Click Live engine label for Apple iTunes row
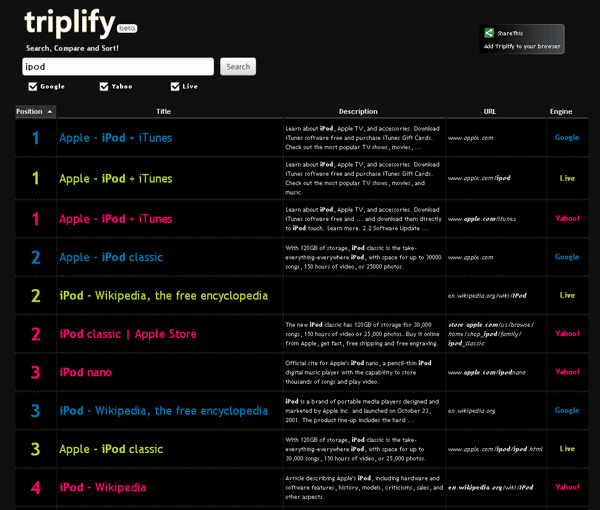This screenshot has height=510, width=600. (567, 178)
